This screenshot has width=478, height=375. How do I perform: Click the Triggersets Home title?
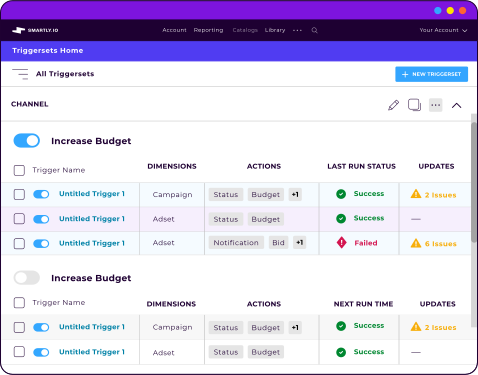click(48, 51)
